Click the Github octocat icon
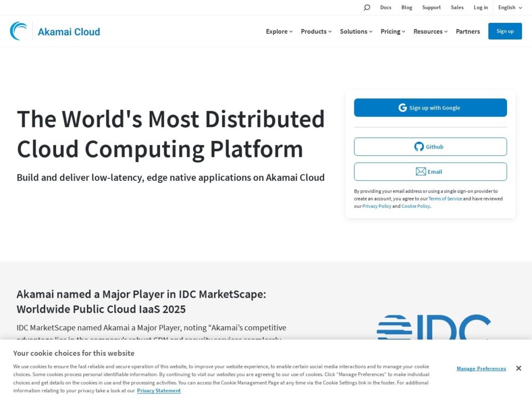The height and width of the screenshot is (399, 532). point(419,147)
